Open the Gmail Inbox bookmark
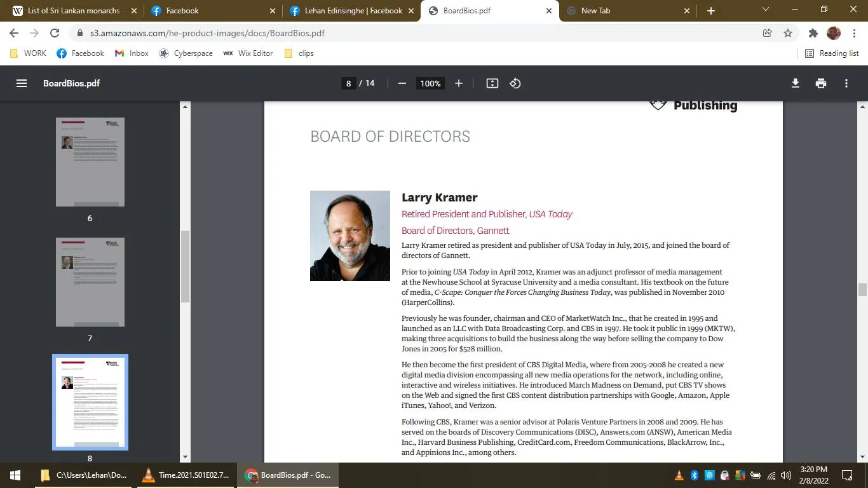 (132, 53)
